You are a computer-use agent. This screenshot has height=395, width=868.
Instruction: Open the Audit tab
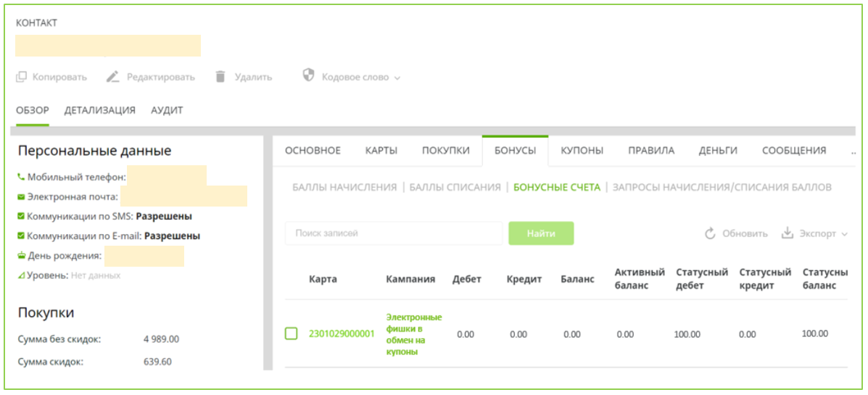click(x=167, y=110)
